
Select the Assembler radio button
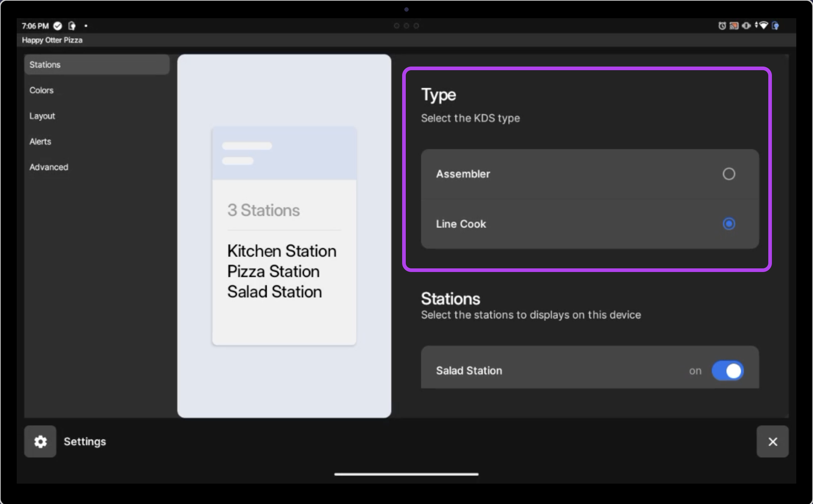729,174
